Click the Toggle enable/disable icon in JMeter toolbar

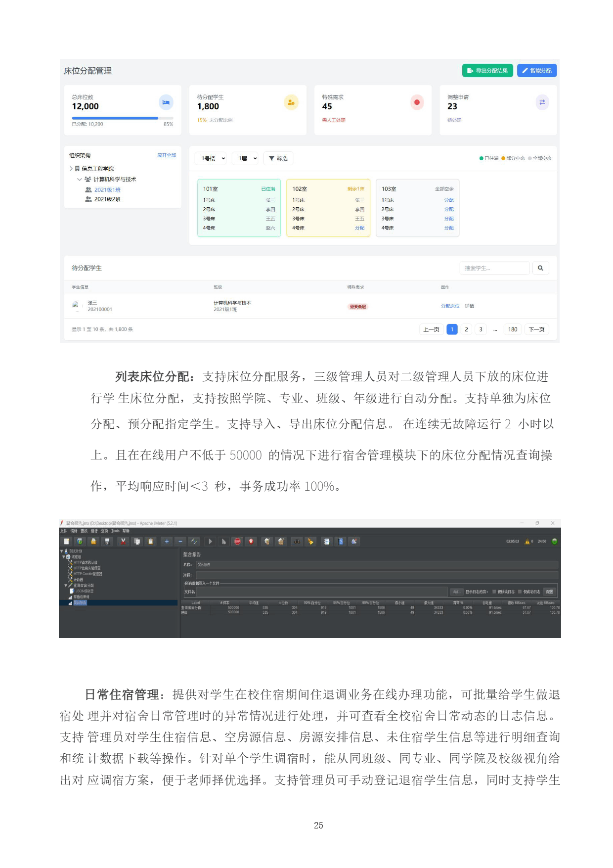pyautogui.click(x=194, y=541)
